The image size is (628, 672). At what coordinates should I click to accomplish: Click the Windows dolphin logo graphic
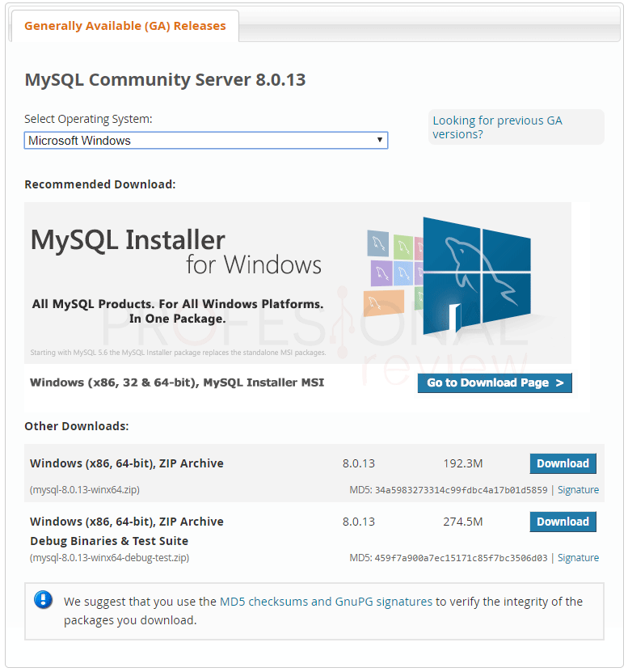476,276
